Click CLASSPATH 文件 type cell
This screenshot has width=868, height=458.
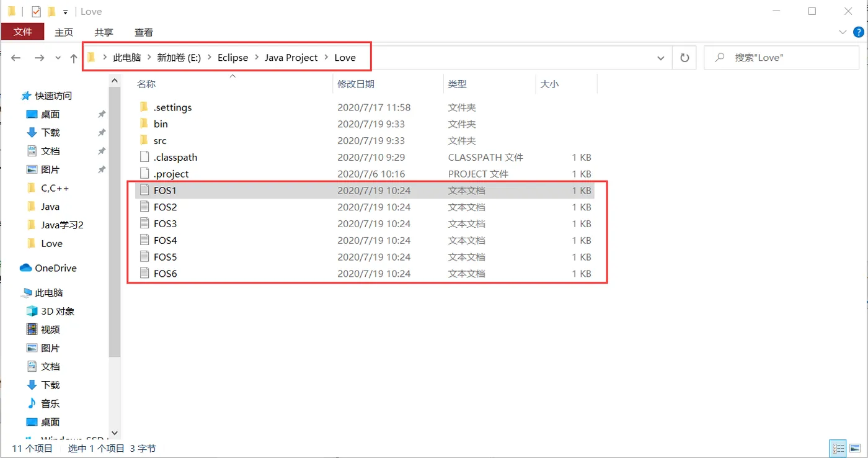click(x=485, y=157)
